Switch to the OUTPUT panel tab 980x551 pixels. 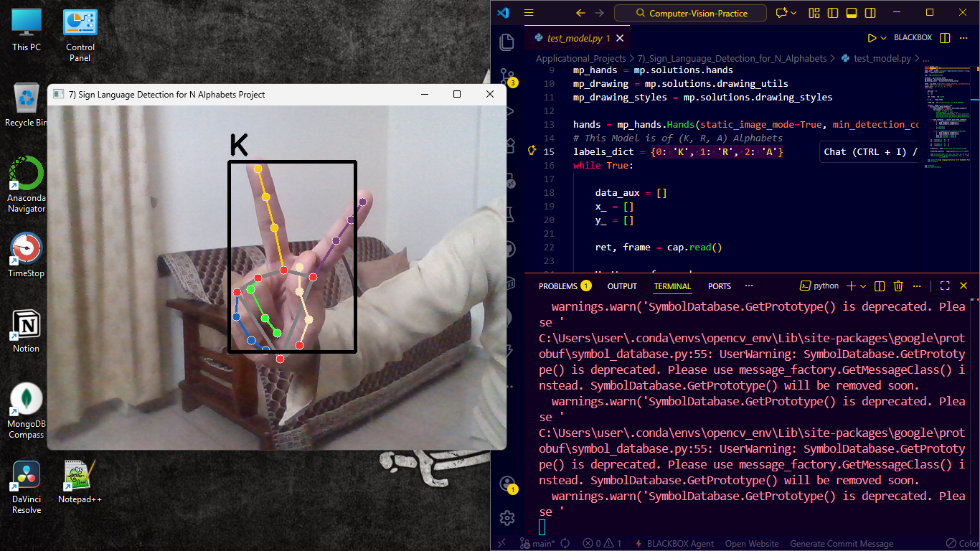[622, 286]
